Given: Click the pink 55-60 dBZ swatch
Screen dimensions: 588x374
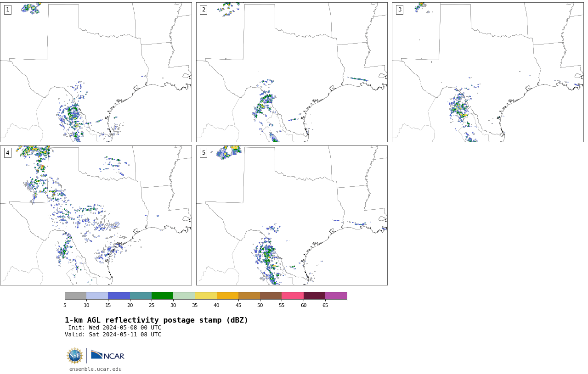Looking at the screenshot, I should point(293,296).
